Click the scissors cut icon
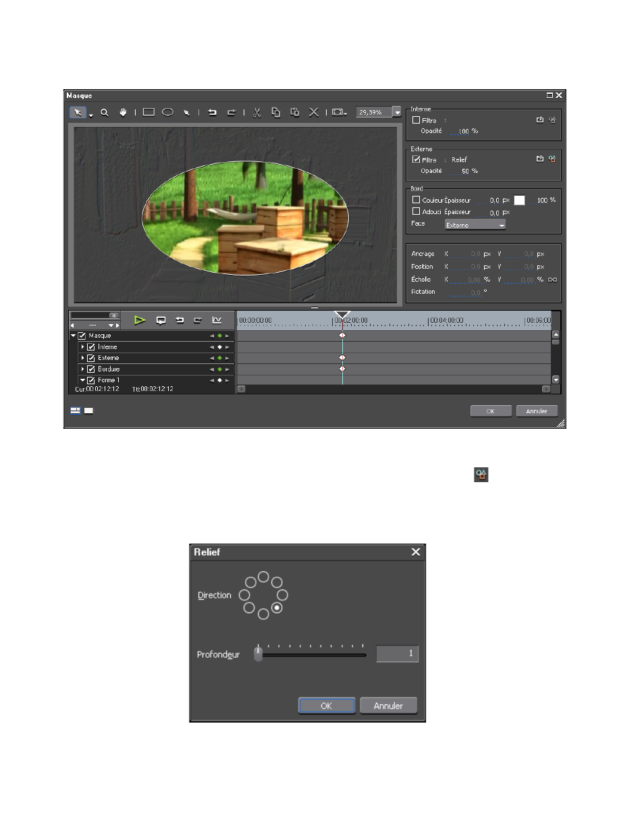 point(257,113)
